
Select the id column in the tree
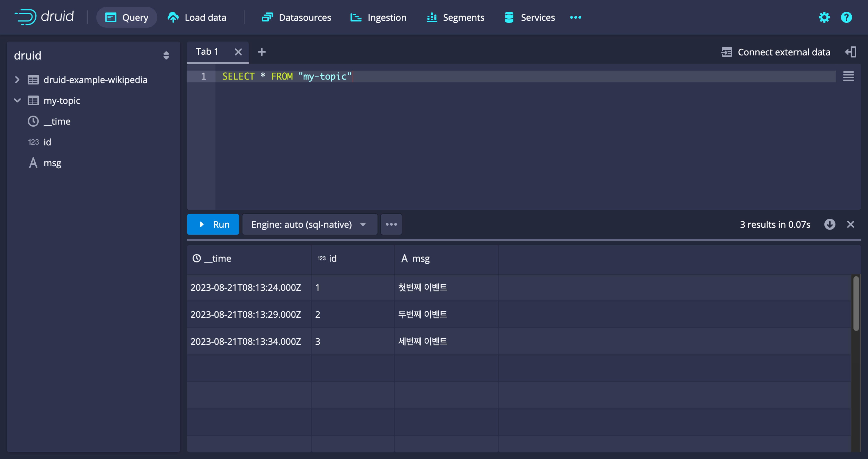[47, 142]
